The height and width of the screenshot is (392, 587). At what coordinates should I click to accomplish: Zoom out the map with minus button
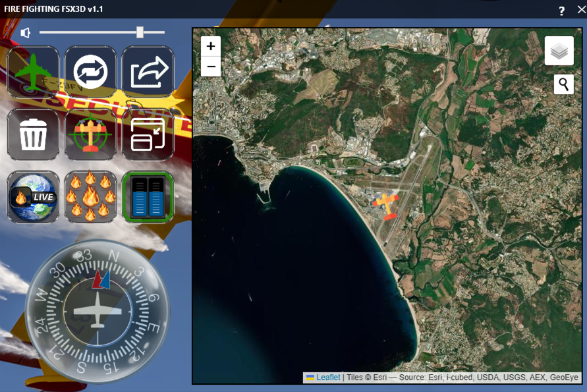point(211,67)
